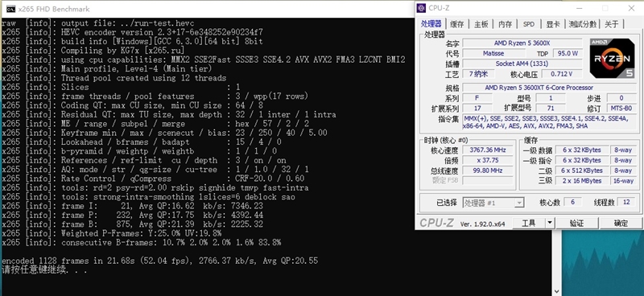Click the 7 纳米 process field
644x296 pixels.
478,74
